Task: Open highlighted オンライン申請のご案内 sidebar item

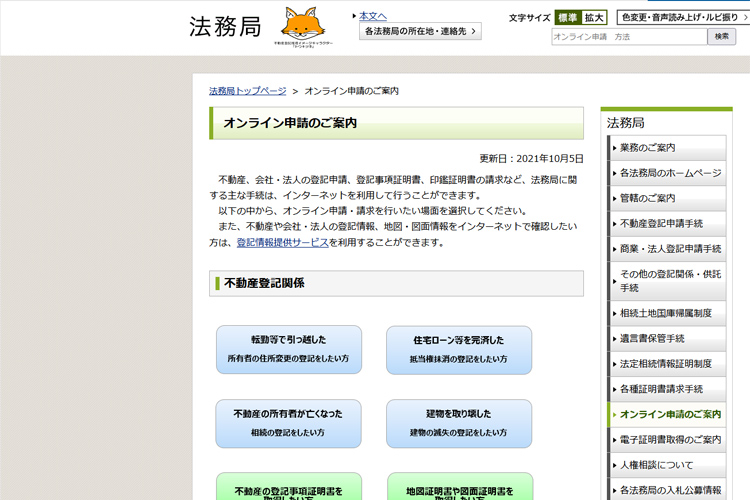Action: (x=667, y=415)
